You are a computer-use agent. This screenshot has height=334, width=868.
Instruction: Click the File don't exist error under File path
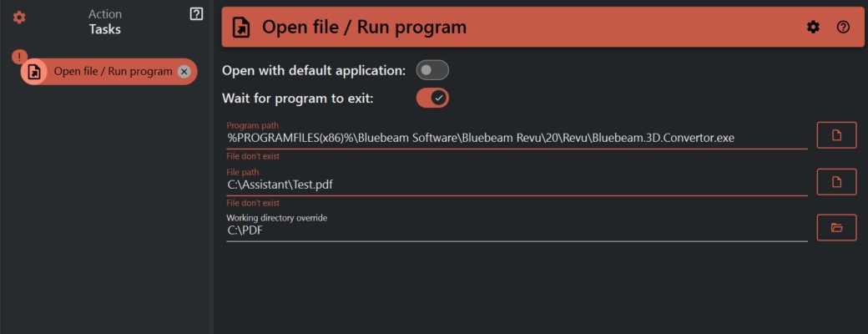click(x=253, y=203)
